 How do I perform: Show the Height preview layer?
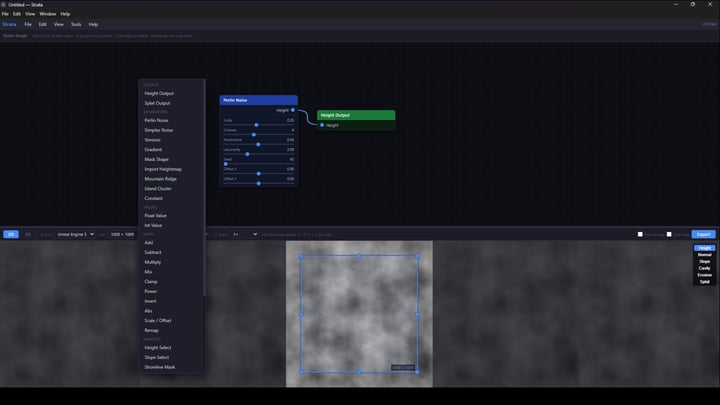point(704,248)
